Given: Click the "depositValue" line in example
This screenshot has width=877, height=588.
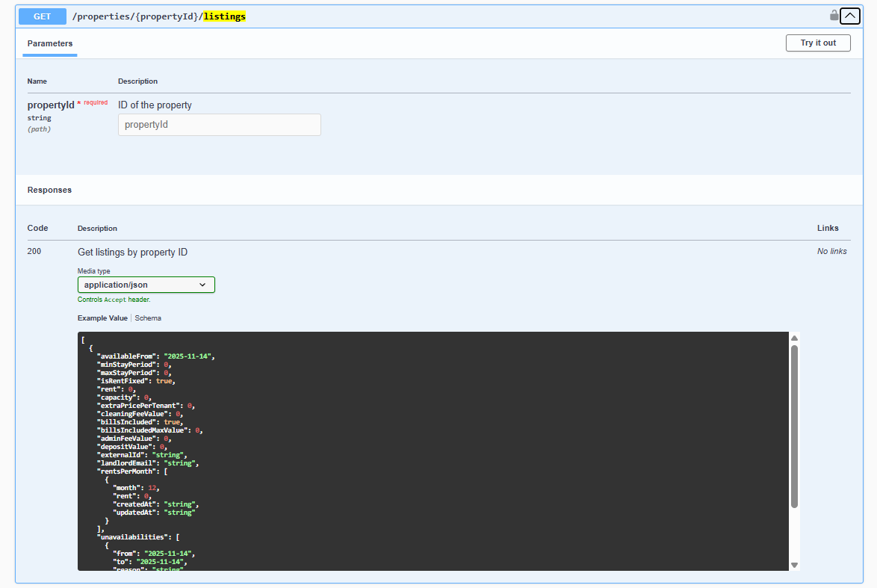Looking at the screenshot, I should click(132, 447).
